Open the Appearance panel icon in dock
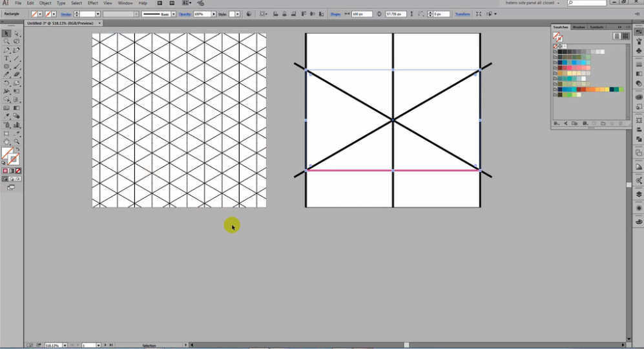Screen dimensions: 644x349 [x=639, y=208]
